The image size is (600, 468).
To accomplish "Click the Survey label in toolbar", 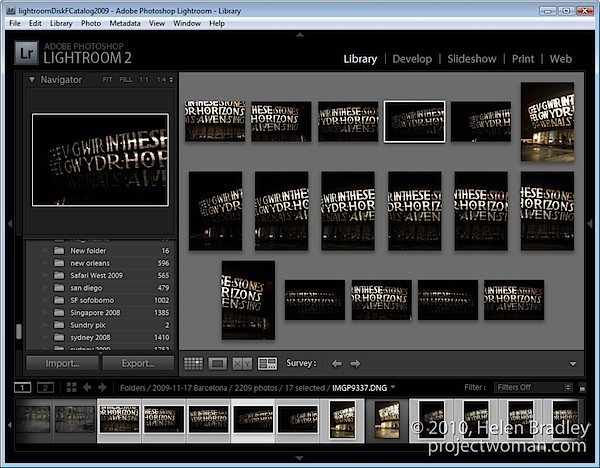I will tap(301, 363).
